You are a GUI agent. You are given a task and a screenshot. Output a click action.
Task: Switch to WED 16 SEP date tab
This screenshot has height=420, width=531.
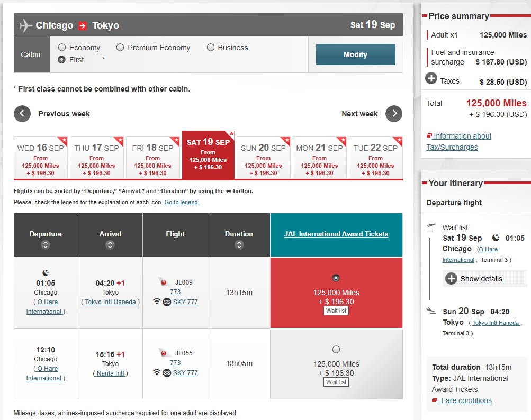coord(41,158)
